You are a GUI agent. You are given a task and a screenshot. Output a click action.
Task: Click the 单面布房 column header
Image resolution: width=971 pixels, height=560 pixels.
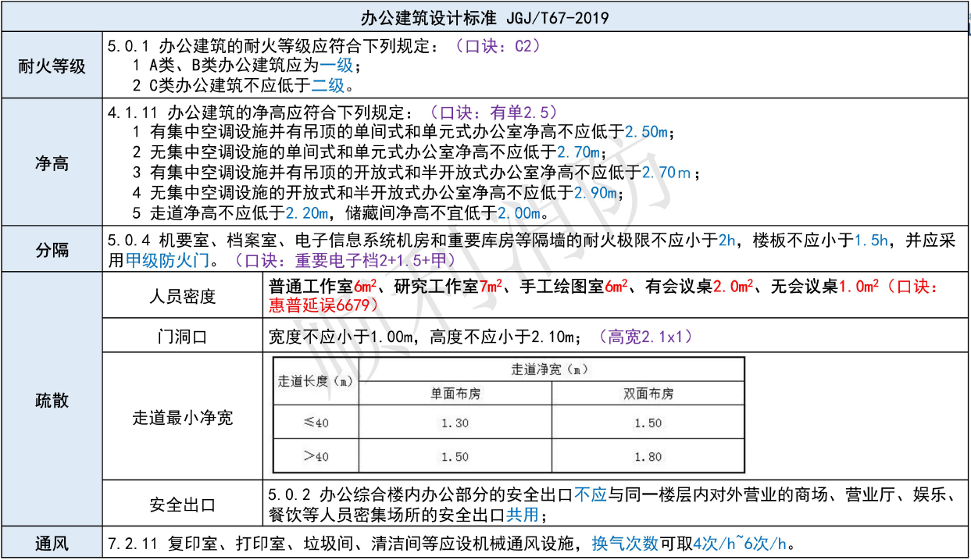coord(455,394)
